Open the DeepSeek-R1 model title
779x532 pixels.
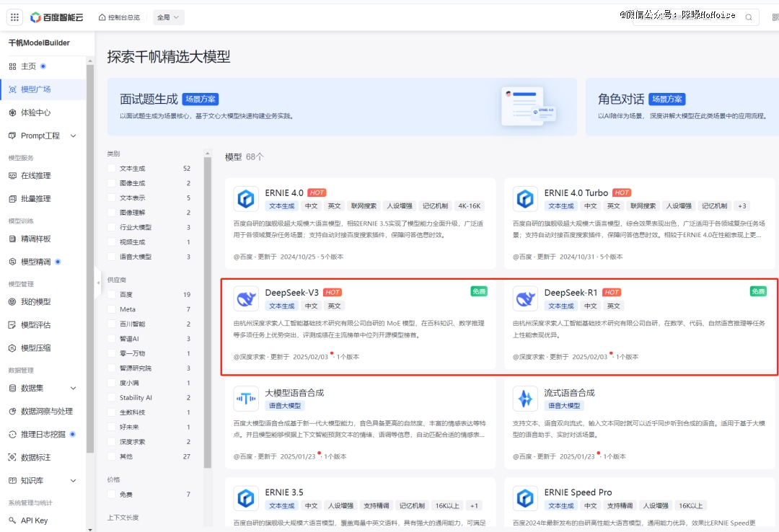coord(571,293)
